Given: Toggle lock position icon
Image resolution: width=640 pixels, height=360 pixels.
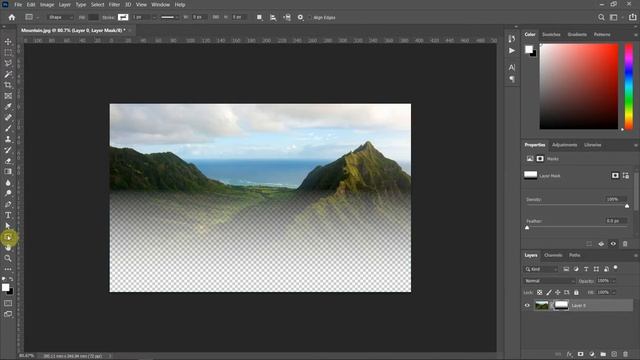Looking at the screenshot, I should [x=558, y=292].
